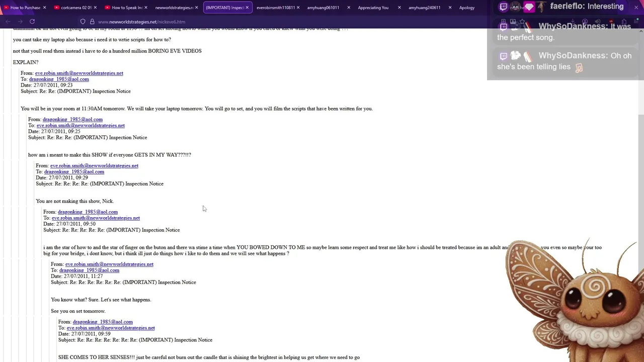Screen dimensions: 644x362
Task: Click text 'You know what? Sure. Let's see what happens.'
Action: (101, 300)
